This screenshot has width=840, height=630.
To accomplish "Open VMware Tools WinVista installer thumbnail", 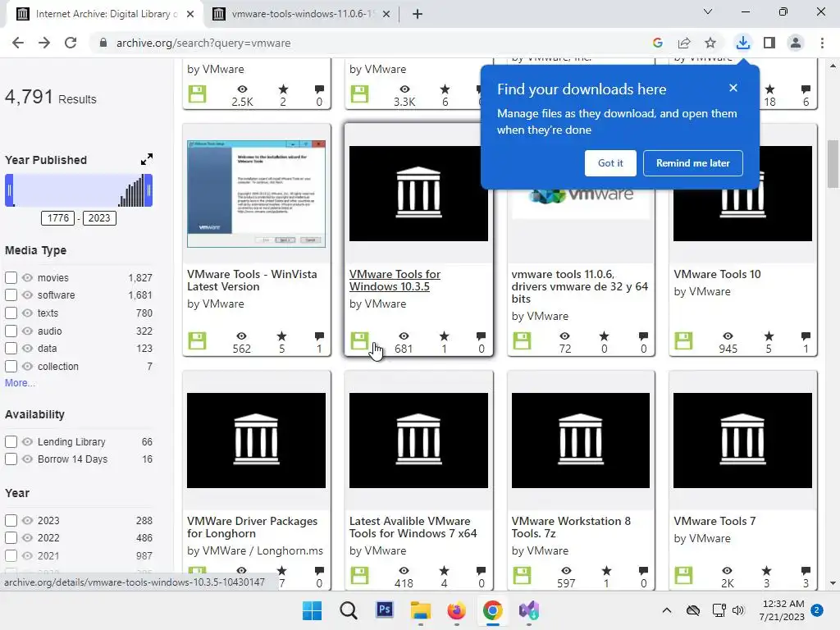I will [256, 194].
